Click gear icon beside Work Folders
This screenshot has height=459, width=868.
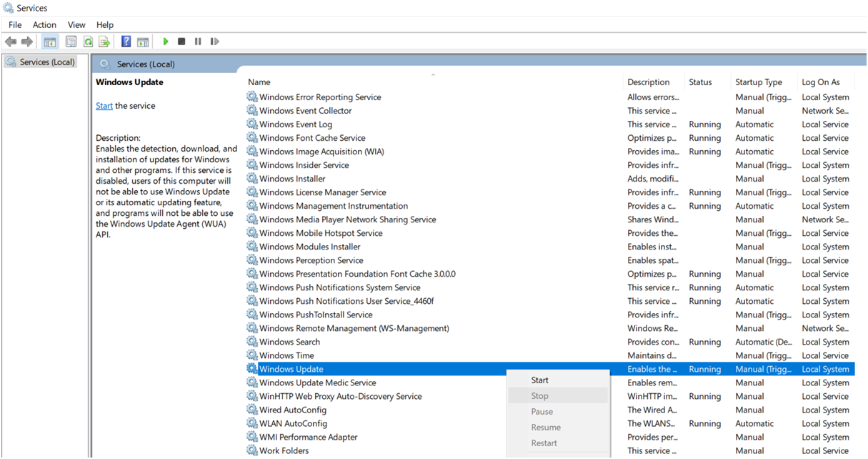(x=252, y=450)
